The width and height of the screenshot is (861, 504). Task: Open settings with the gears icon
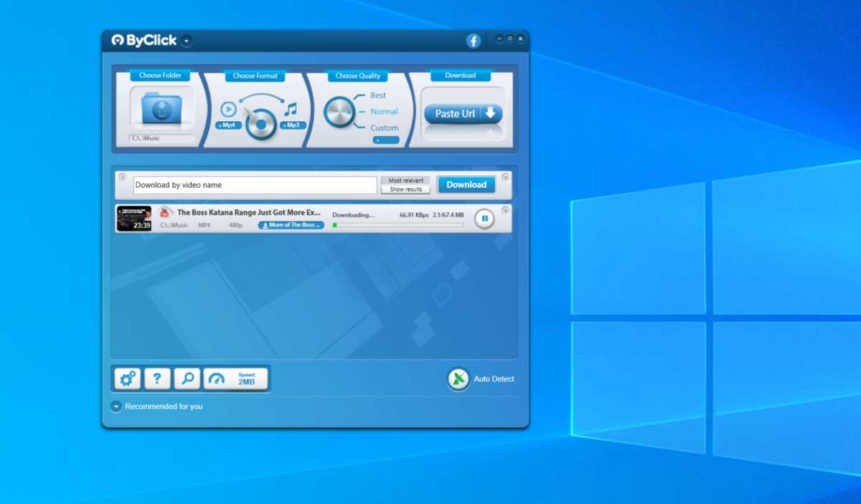[128, 379]
